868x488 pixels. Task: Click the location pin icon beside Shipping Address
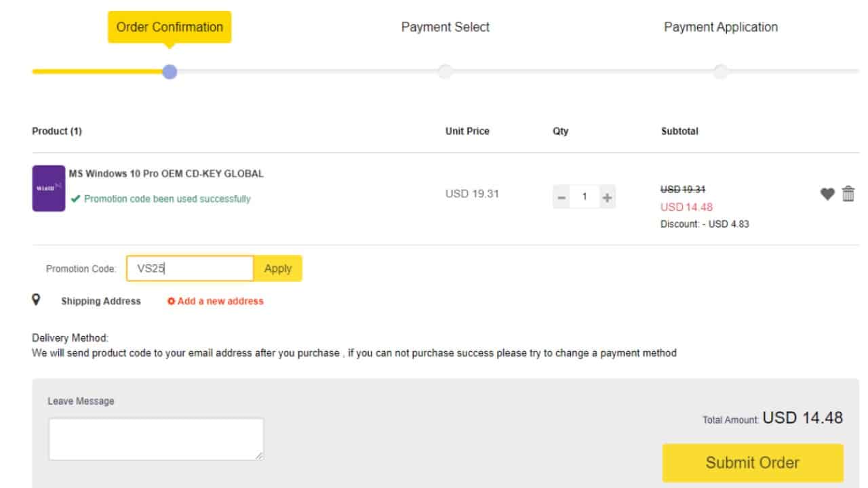click(36, 300)
